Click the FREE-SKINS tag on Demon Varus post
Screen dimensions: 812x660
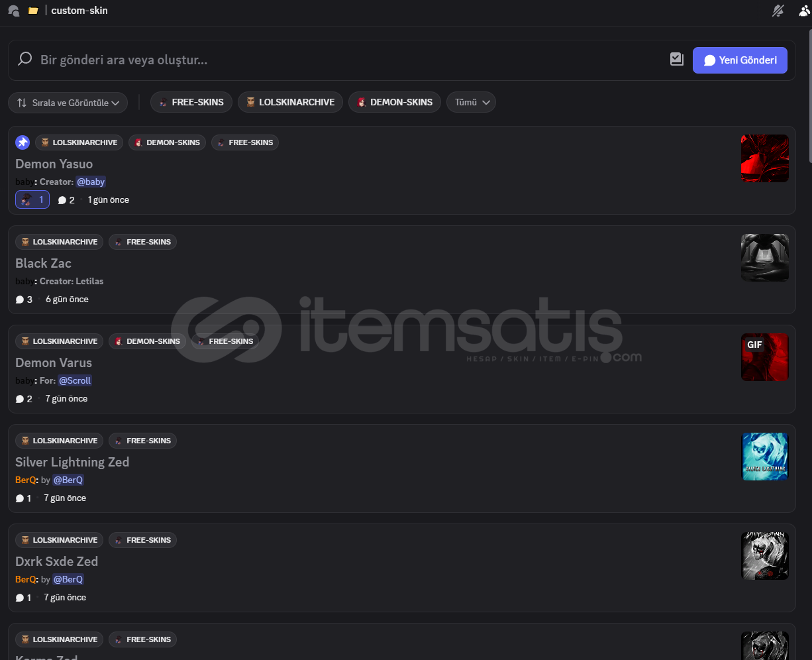point(225,341)
